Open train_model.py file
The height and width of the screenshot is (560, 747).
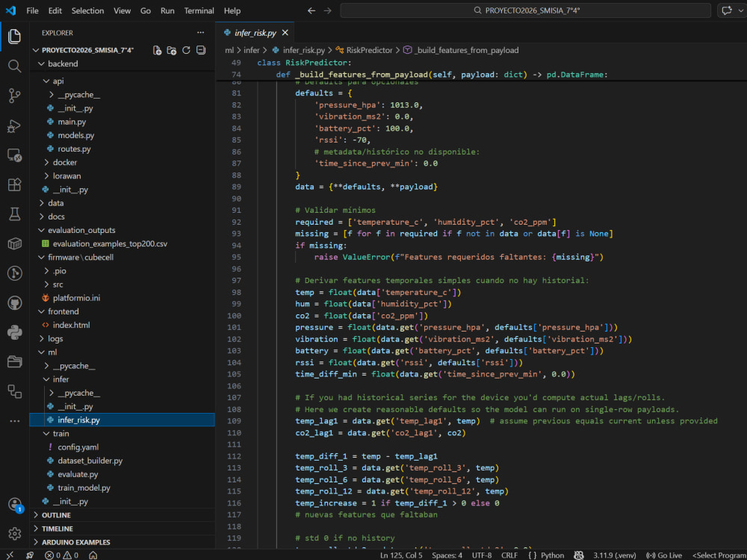[x=84, y=488]
